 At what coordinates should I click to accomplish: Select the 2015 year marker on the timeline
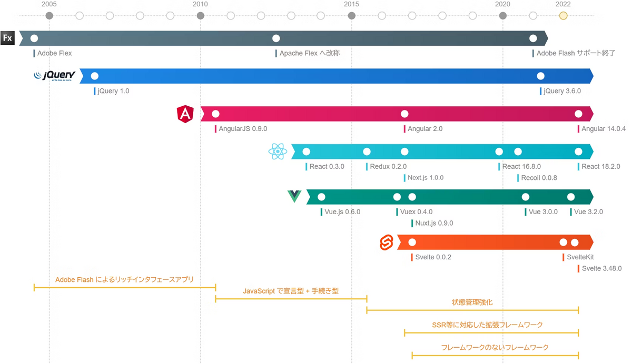(x=352, y=16)
